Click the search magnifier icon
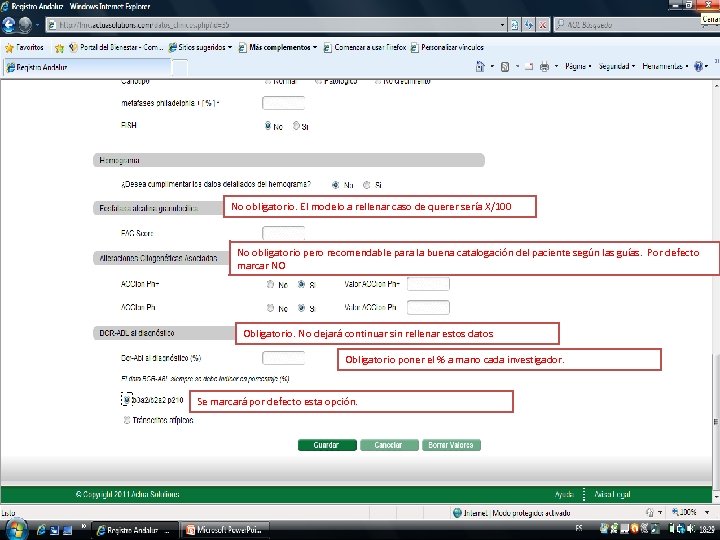Viewport: 720px width, 540px height. [561, 25]
